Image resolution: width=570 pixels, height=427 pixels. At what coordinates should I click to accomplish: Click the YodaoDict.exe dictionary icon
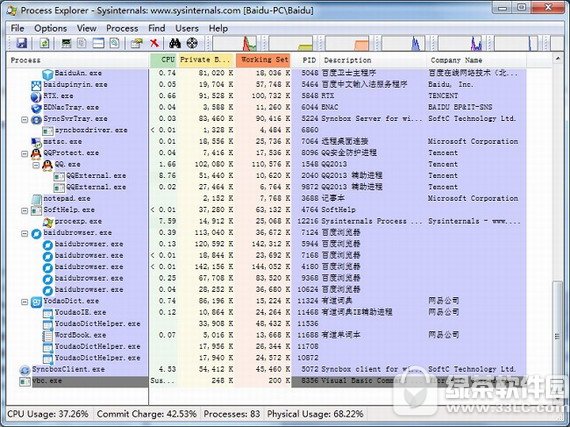pos(36,302)
